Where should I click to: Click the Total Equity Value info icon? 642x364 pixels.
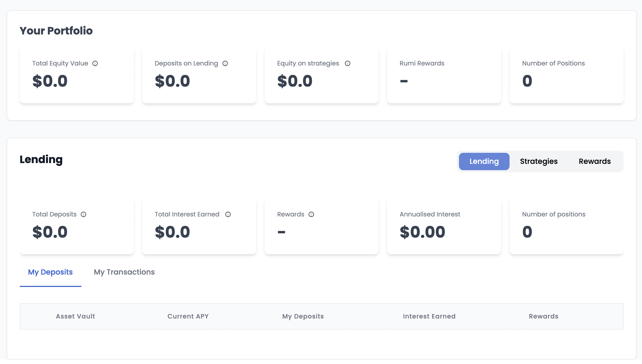tap(95, 63)
